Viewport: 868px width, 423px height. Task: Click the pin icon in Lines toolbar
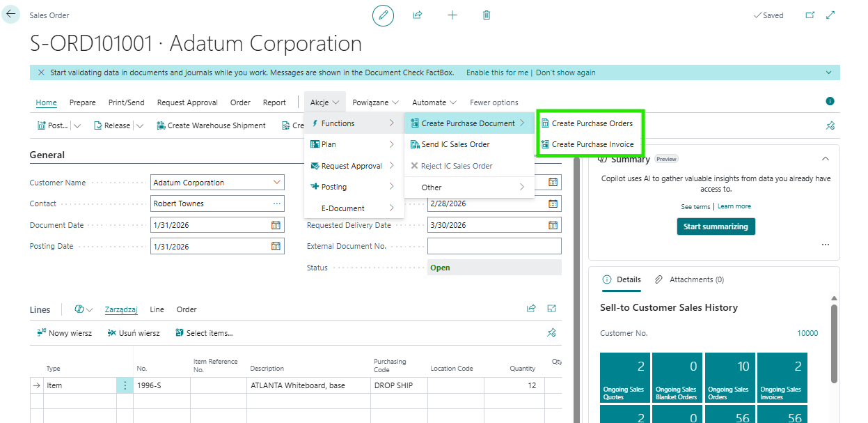click(552, 333)
